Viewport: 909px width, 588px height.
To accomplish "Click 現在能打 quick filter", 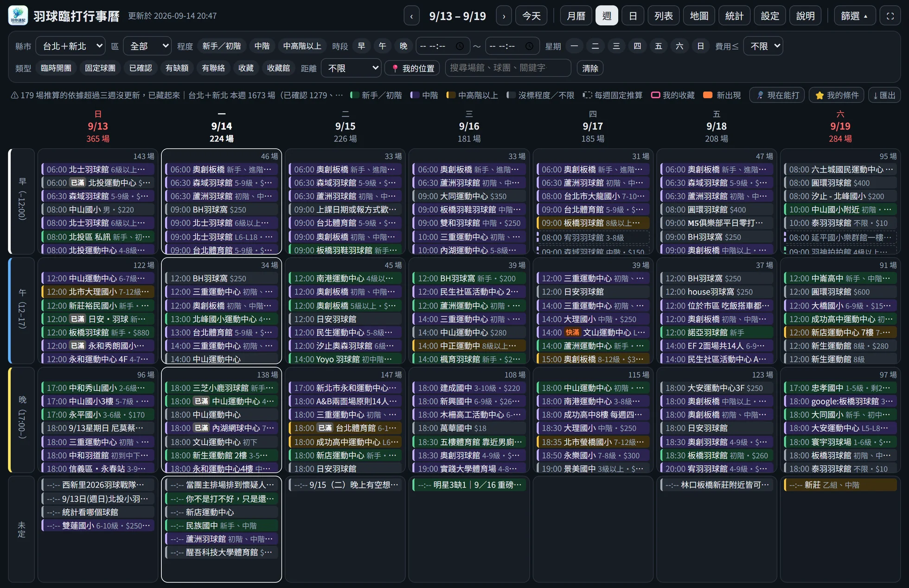I will [777, 95].
